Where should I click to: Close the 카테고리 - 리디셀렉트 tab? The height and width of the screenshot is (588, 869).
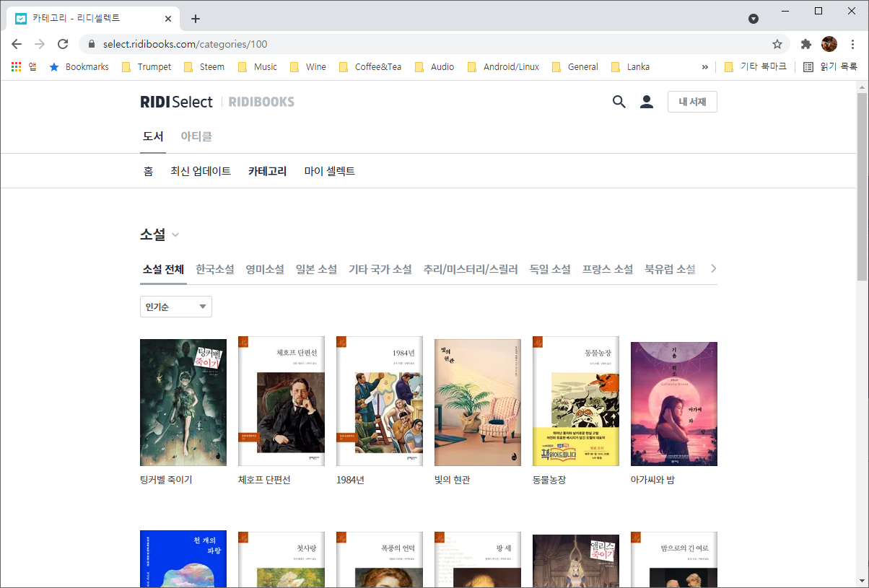pos(168,19)
